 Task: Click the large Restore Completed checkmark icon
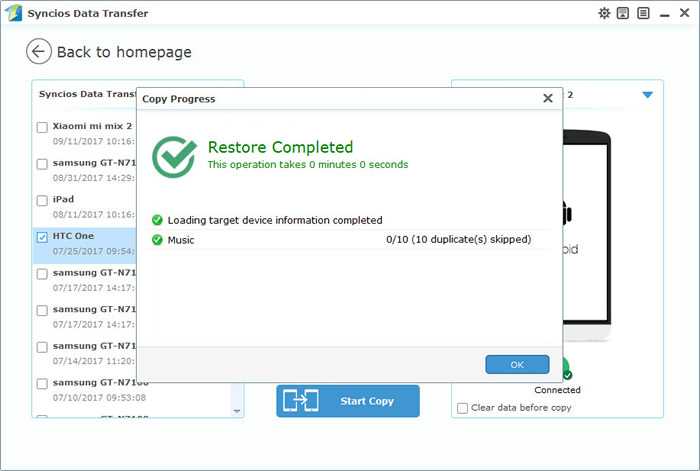(174, 157)
